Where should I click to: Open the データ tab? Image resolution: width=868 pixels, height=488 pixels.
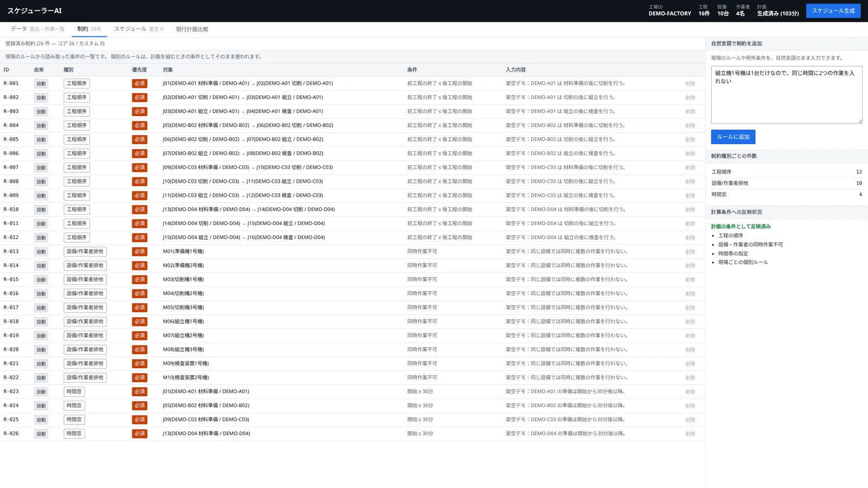37,29
